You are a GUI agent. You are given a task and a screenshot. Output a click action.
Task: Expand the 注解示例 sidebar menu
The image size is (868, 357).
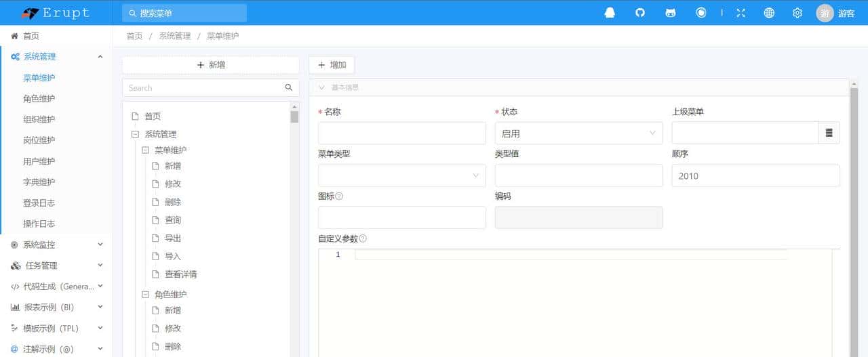click(x=100, y=350)
